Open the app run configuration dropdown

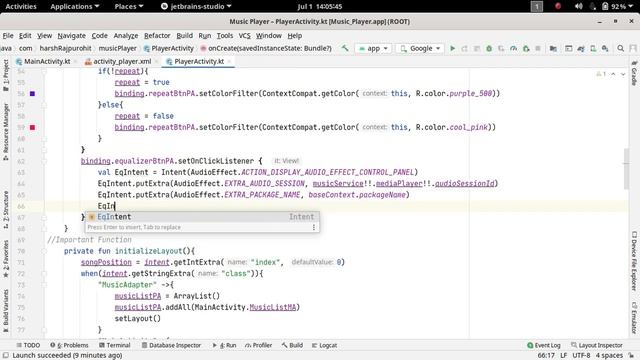tap(373, 48)
